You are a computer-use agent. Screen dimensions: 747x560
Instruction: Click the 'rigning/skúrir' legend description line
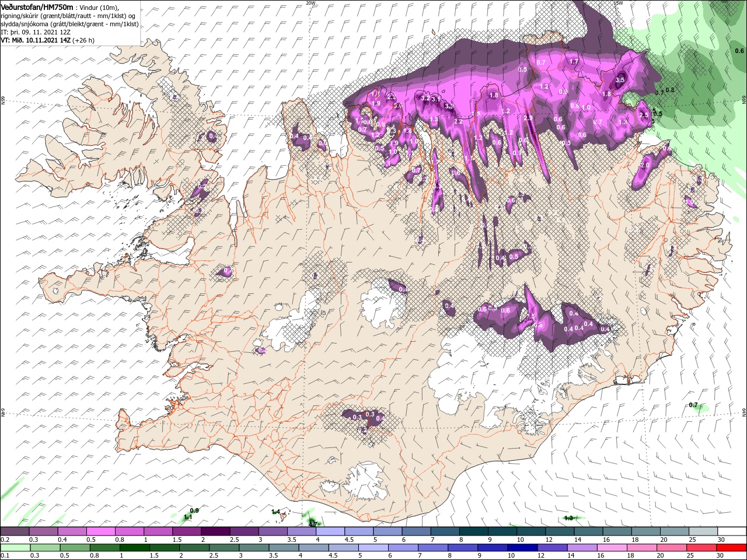68,15
